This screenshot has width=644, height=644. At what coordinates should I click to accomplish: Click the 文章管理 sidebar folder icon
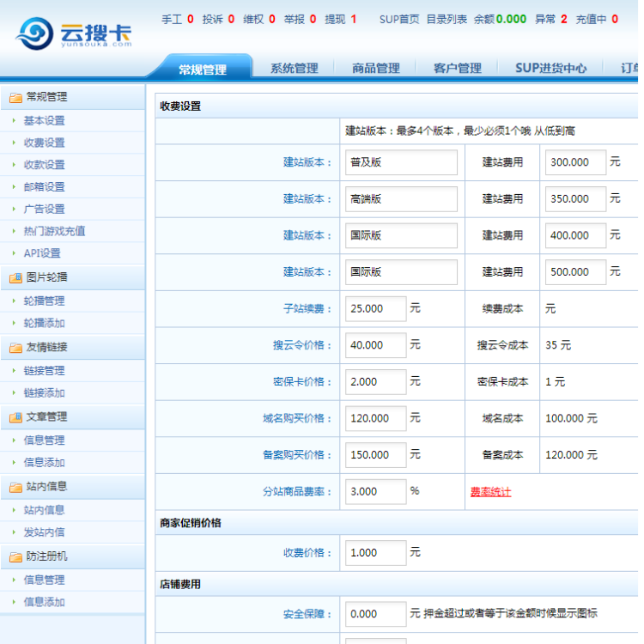coord(15,417)
